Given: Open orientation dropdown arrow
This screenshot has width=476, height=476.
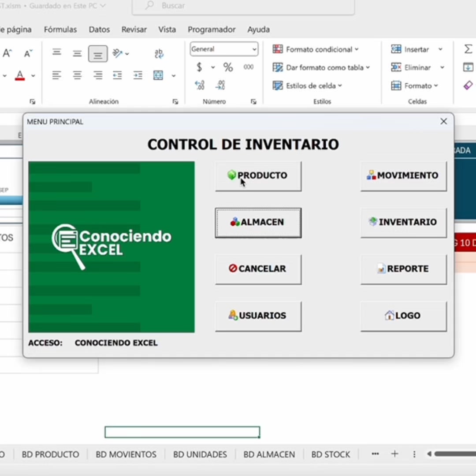Looking at the screenshot, I should (x=127, y=54).
